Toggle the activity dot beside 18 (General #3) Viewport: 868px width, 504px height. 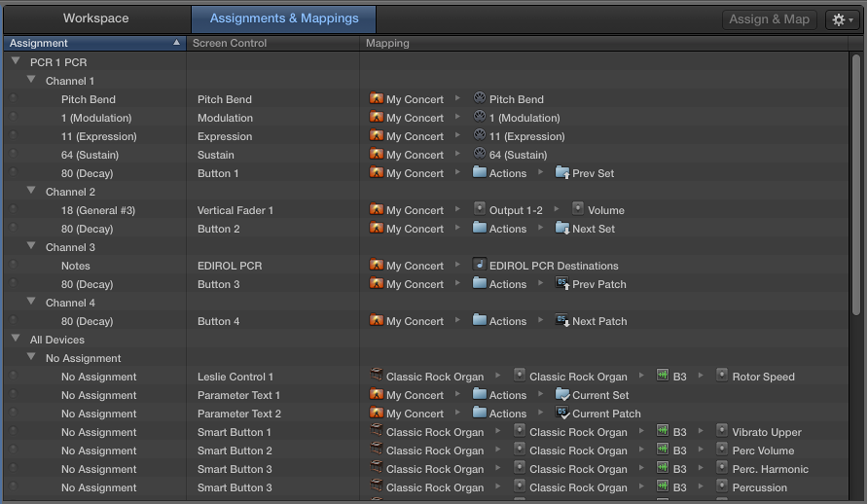(x=14, y=209)
